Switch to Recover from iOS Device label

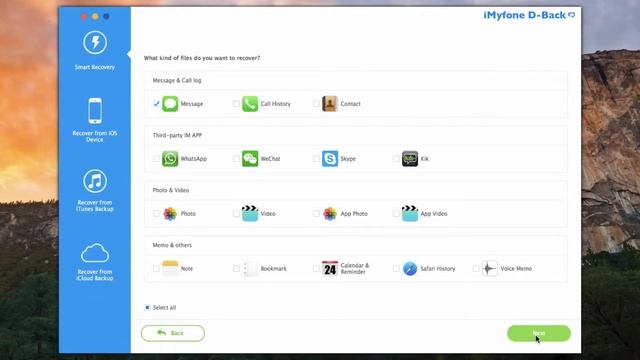click(95, 136)
